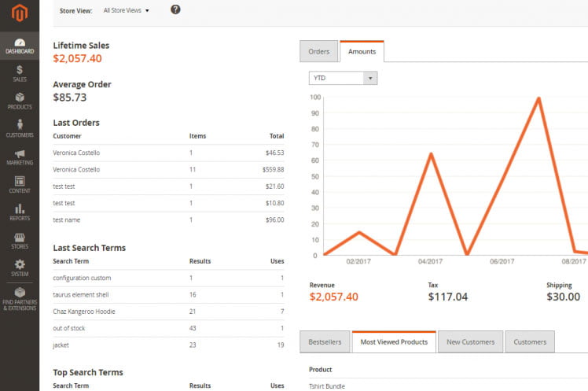588x391 pixels.
Task: Click the Shipping value $30.00
Action: tap(564, 297)
